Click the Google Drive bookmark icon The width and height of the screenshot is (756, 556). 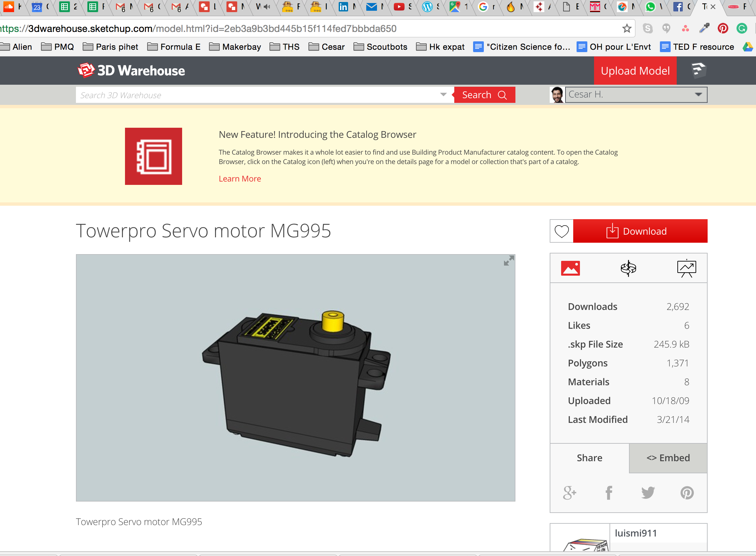(748, 47)
